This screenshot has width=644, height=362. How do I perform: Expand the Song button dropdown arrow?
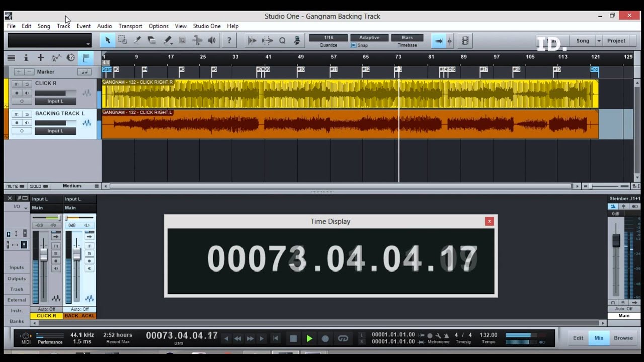[599, 41]
